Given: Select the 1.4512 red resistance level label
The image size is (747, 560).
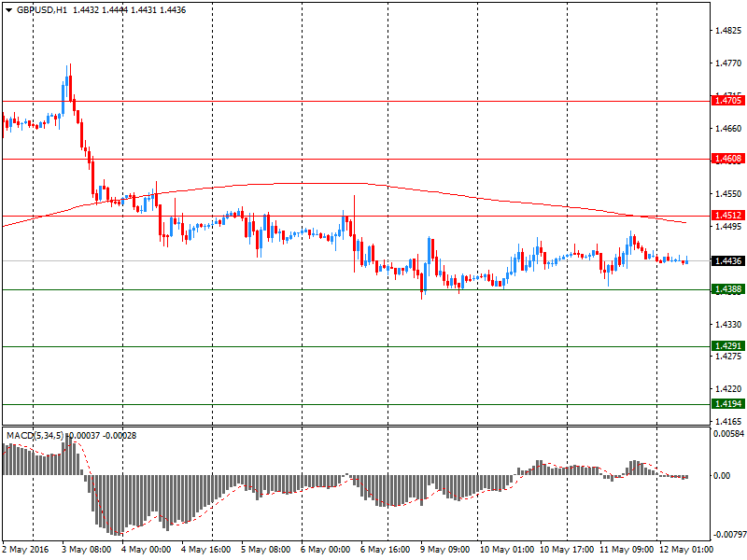Looking at the screenshot, I should (728, 216).
